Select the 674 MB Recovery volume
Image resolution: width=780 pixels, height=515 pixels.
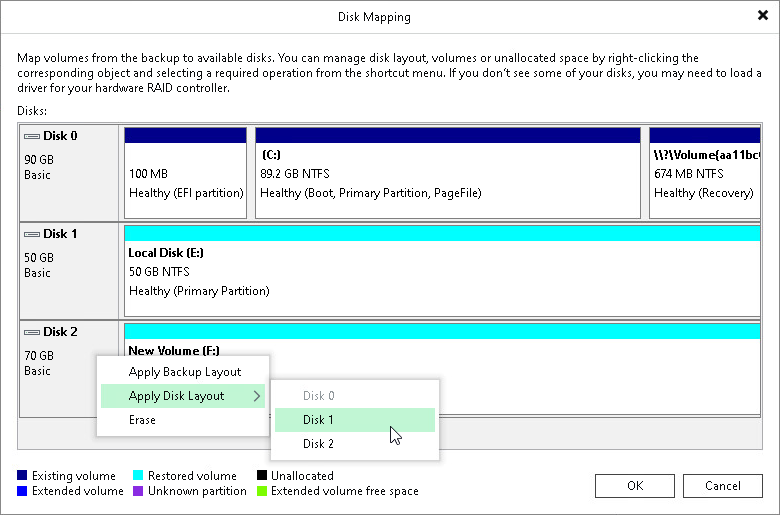(x=704, y=173)
